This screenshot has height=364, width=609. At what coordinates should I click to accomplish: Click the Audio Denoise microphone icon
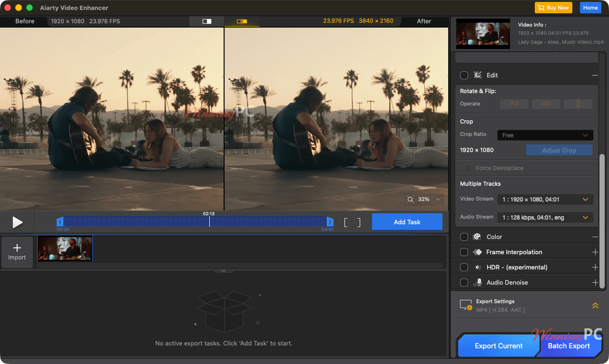coord(478,282)
